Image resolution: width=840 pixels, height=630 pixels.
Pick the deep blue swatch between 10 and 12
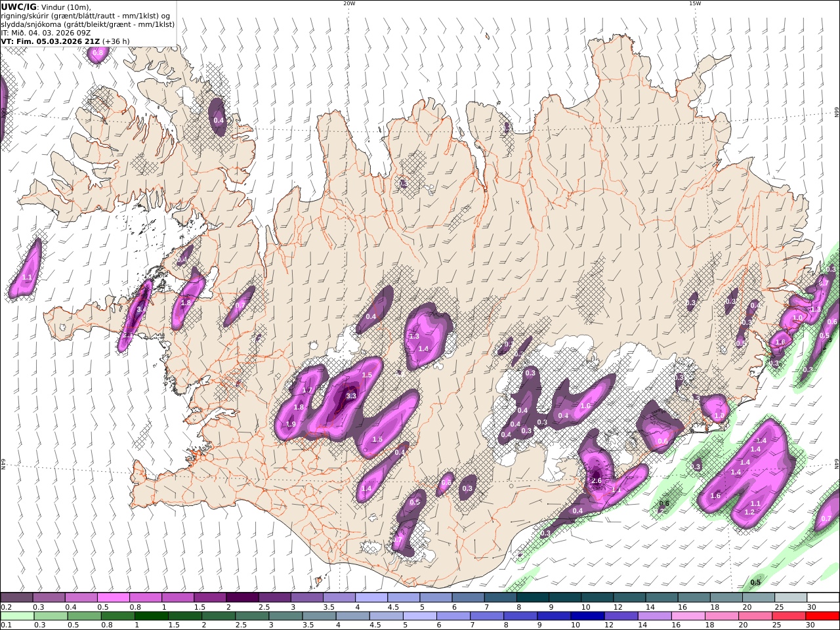pyautogui.click(x=587, y=616)
